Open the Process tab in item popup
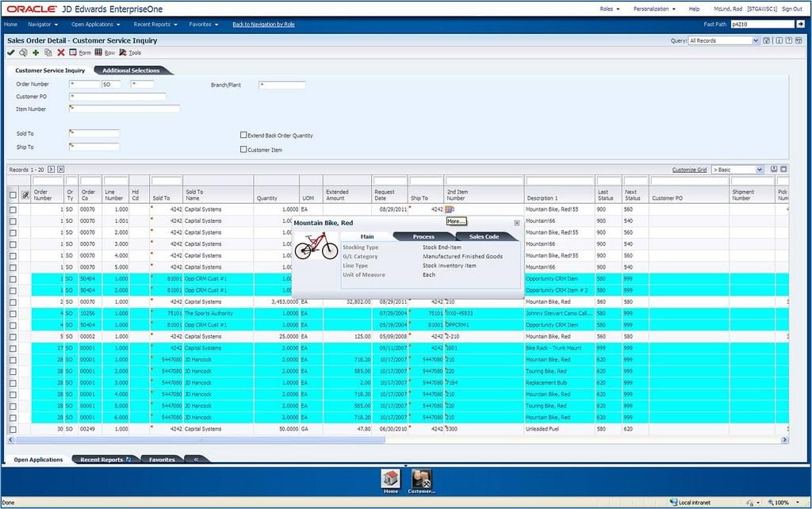 pyautogui.click(x=423, y=236)
